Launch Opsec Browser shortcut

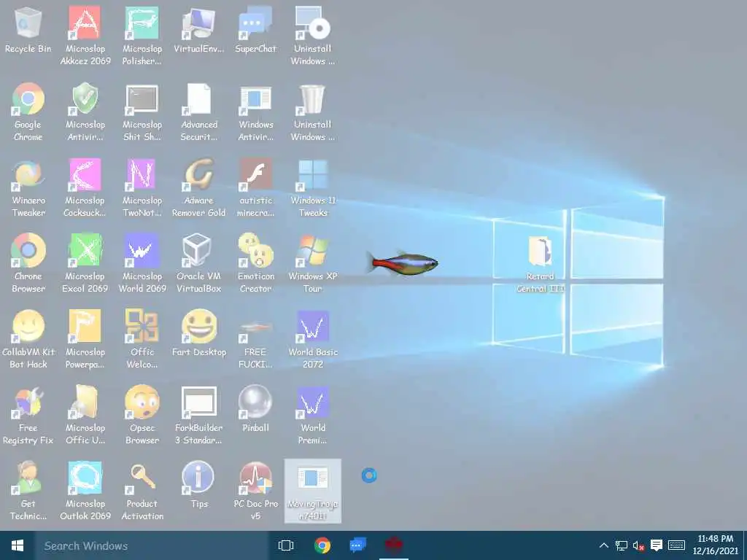coord(142,415)
